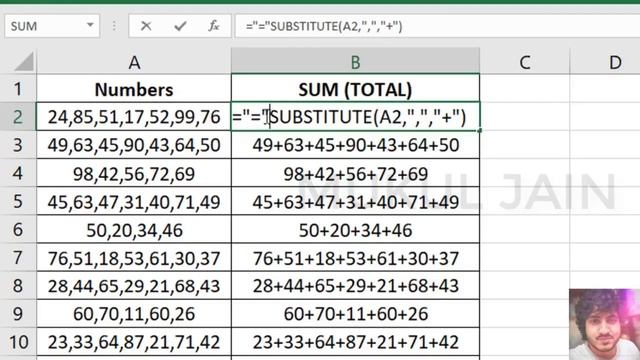
Task: Click the fill handle of cell B2
Action: (480, 131)
